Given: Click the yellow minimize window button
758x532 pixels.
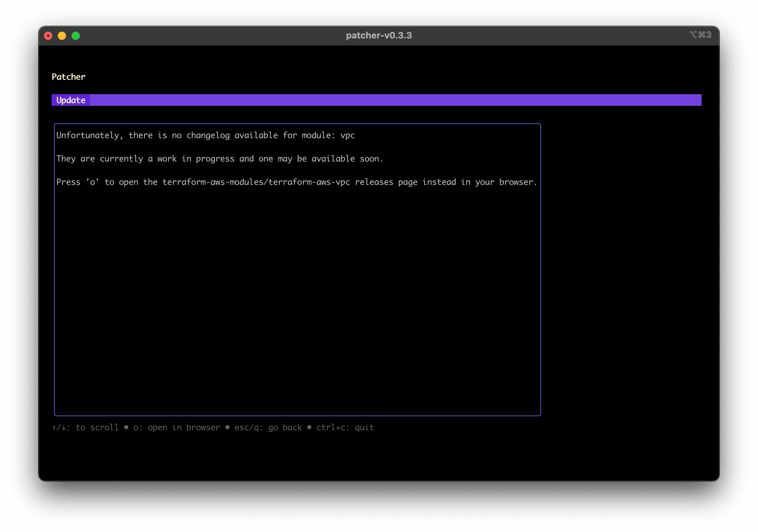Looking at the screenshot, I should point(62,36).
